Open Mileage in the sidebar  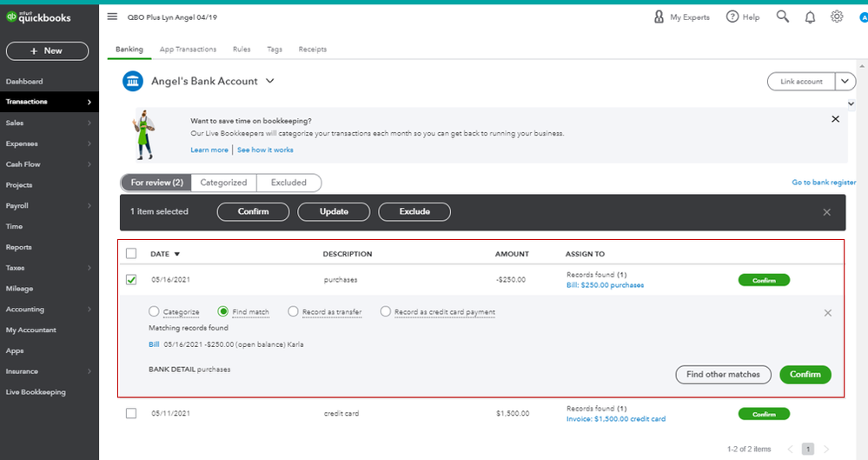click(x=19, y=289)
